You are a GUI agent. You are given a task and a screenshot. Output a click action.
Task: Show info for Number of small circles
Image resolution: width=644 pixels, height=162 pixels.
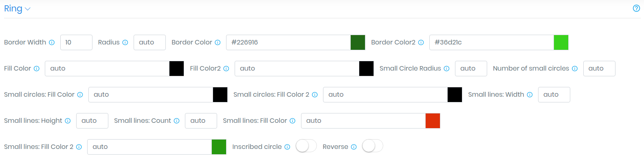(x=575, y=69)
